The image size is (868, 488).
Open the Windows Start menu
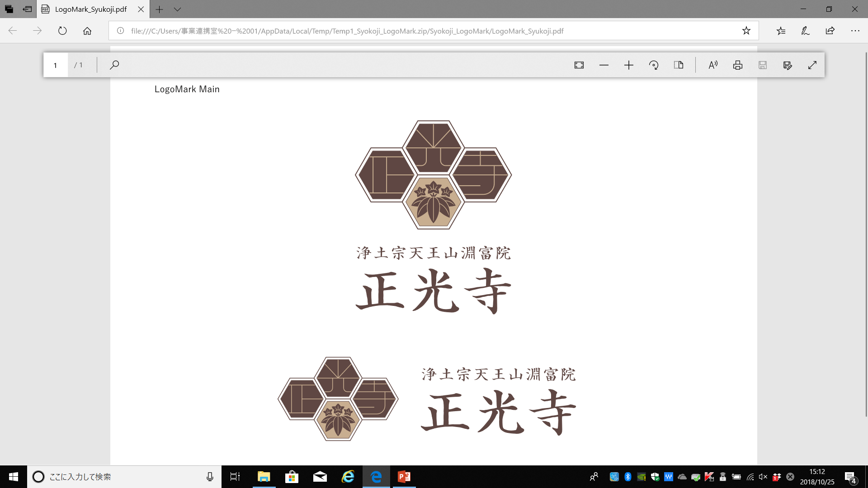[14, 477]
